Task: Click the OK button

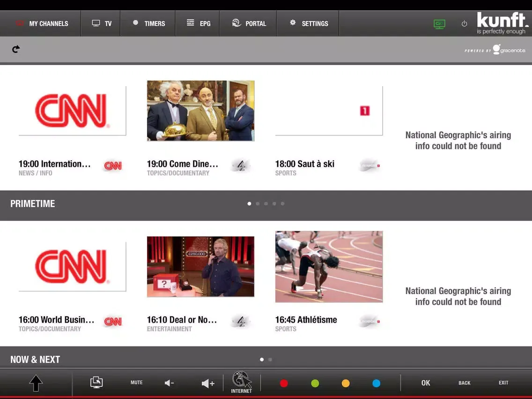Action: (426, 383)
